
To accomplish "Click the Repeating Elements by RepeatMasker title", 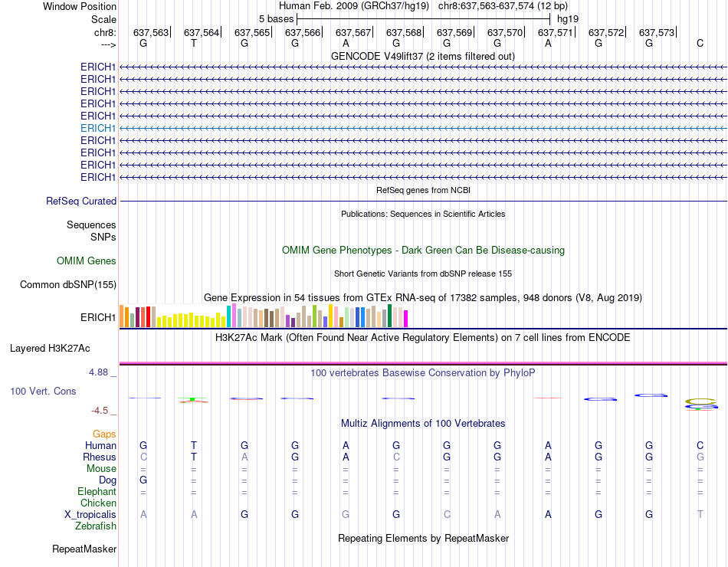I will (x=423, y=539).
